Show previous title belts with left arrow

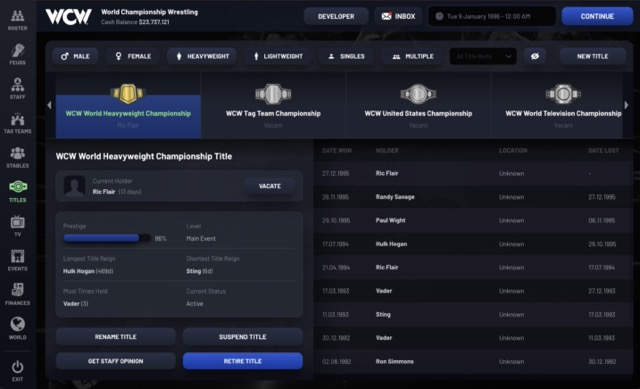(49, 105)
